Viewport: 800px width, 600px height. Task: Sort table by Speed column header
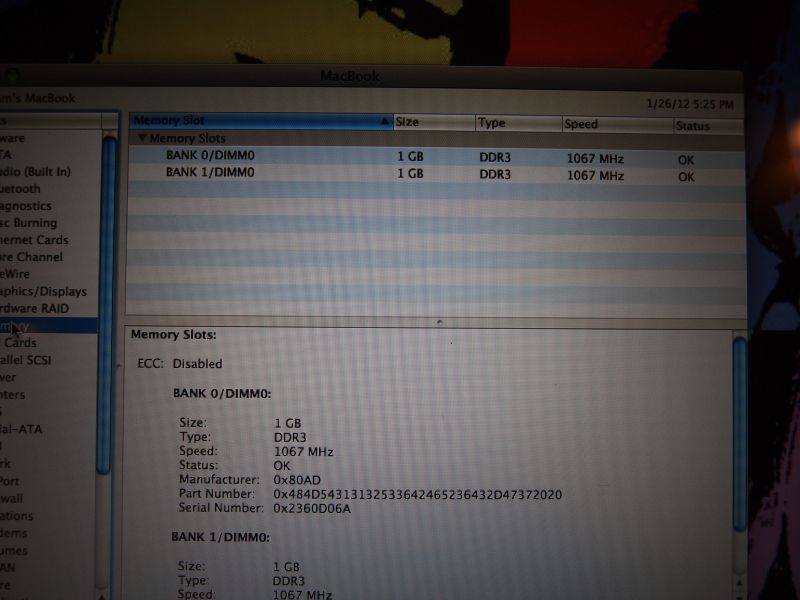pos(617,124)
